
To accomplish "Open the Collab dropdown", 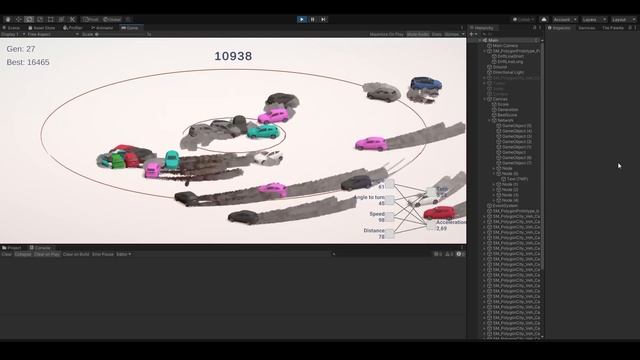I will 523,19.
